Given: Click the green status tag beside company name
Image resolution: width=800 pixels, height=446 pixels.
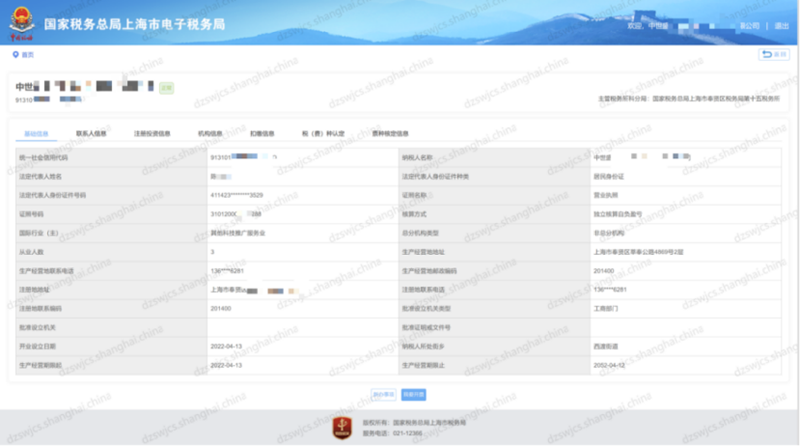Looking at the screenshot, I should pos(166,88).
